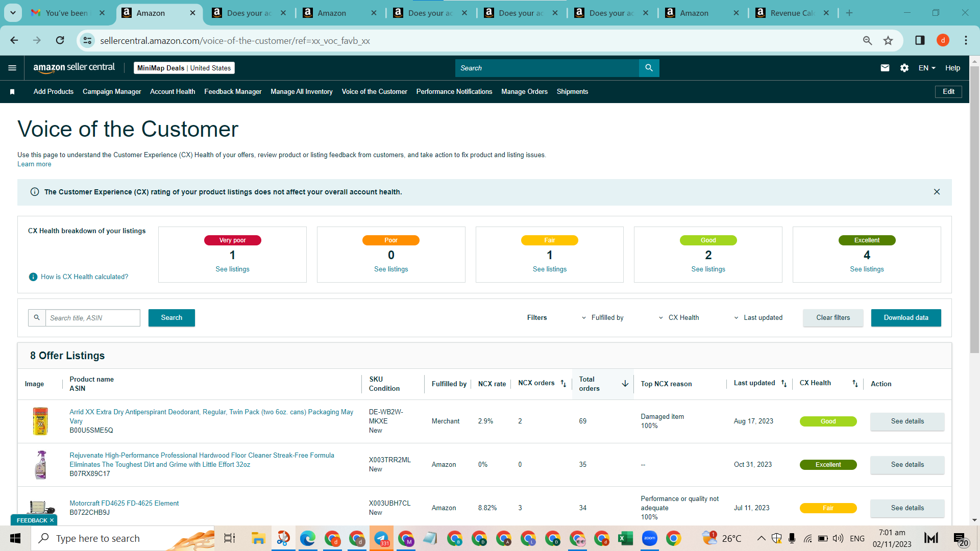Image resolution: width=980 pixels, height=551 pixels.
Task: Reload the page with refresh icon
Action: 60,40
